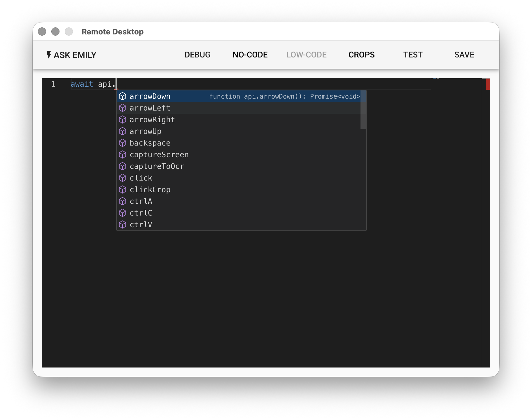Click the SAVE button

(464, 55)
